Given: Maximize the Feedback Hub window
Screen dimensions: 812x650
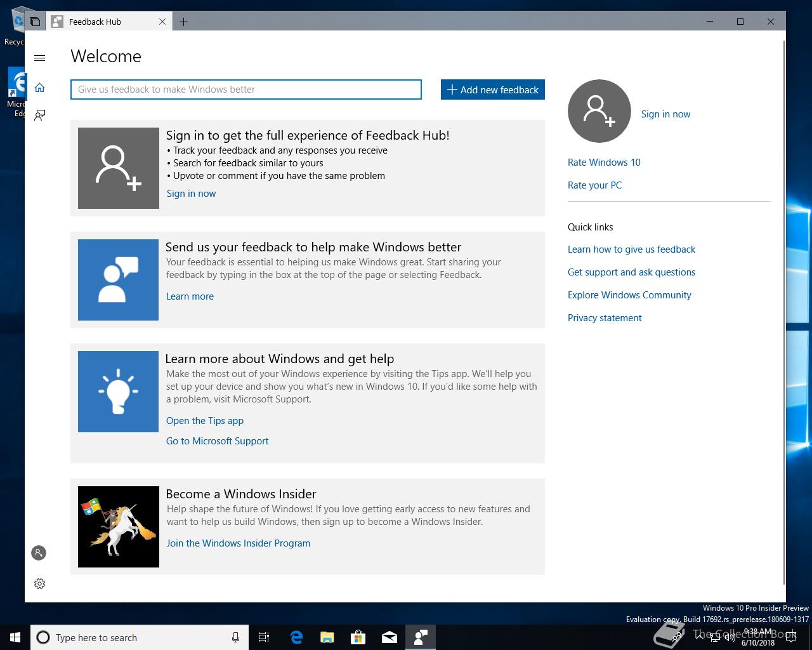Looking at the screenshot, I should click(x=740, y=22).
